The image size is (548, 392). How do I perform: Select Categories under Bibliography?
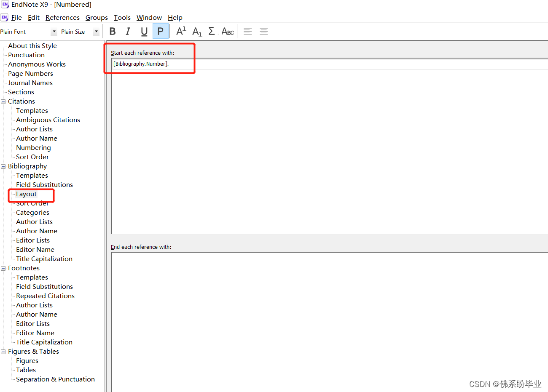coord(32,213)
